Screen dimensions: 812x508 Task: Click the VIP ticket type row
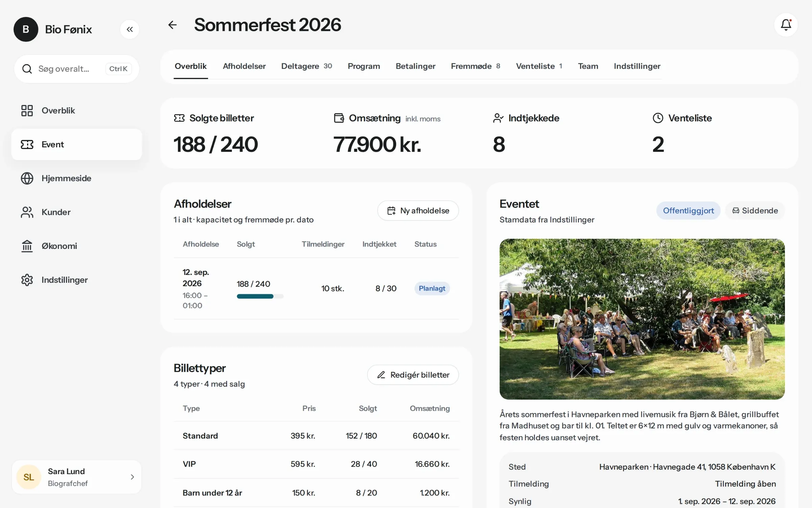point(316,464)
